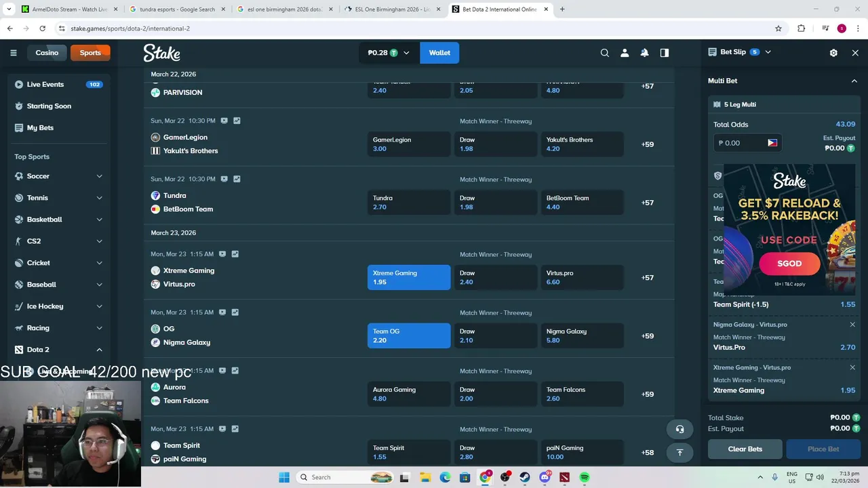Viewport: 868px width, 488px height.
Task: Jump back to top with arrow button
Action: 679,453
